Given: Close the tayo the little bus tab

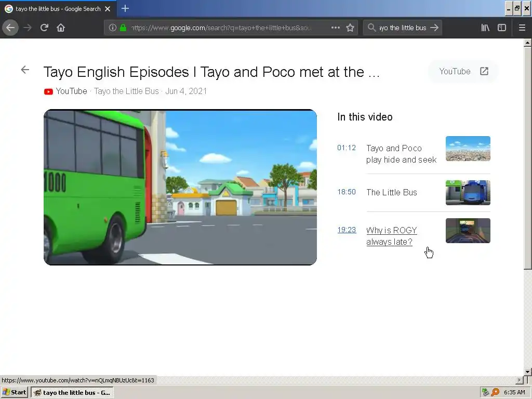Looking at the screenshot, I should 108,9.
